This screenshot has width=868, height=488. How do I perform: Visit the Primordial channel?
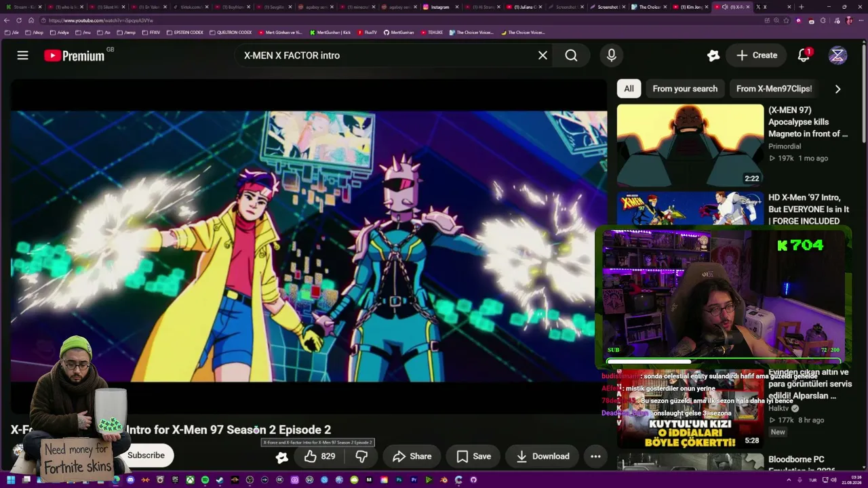(785, 146)
